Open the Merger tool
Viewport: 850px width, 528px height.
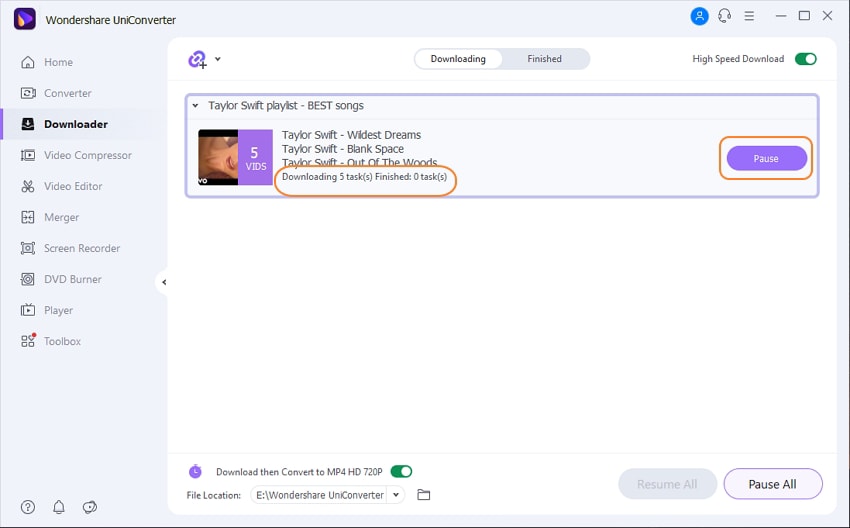coord(61,217)
